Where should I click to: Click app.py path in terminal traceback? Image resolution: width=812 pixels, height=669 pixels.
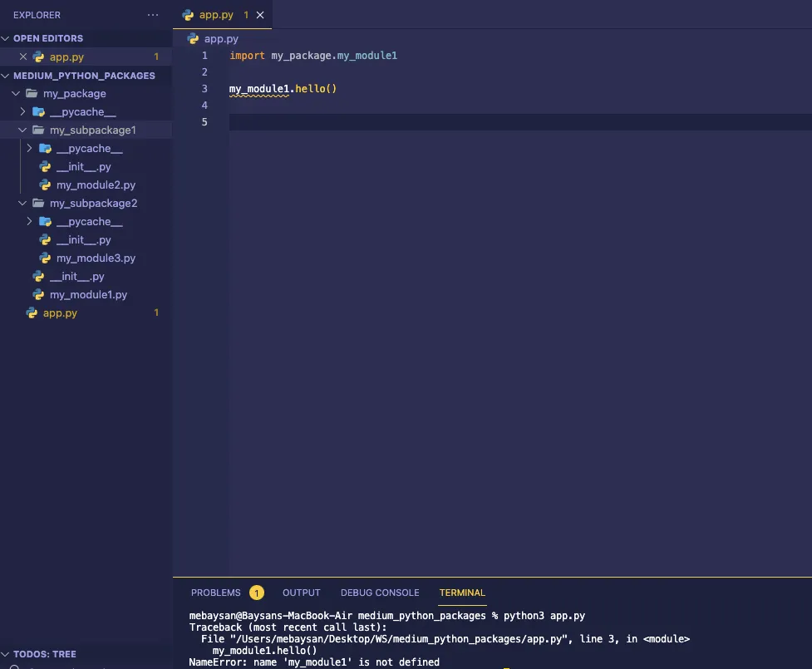click(399, 639)
